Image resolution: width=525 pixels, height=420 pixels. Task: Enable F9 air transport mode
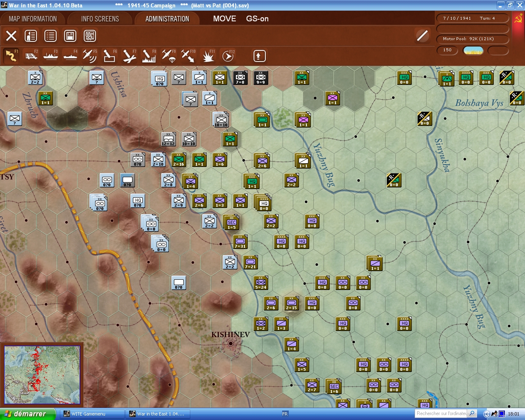coord(169,56)
